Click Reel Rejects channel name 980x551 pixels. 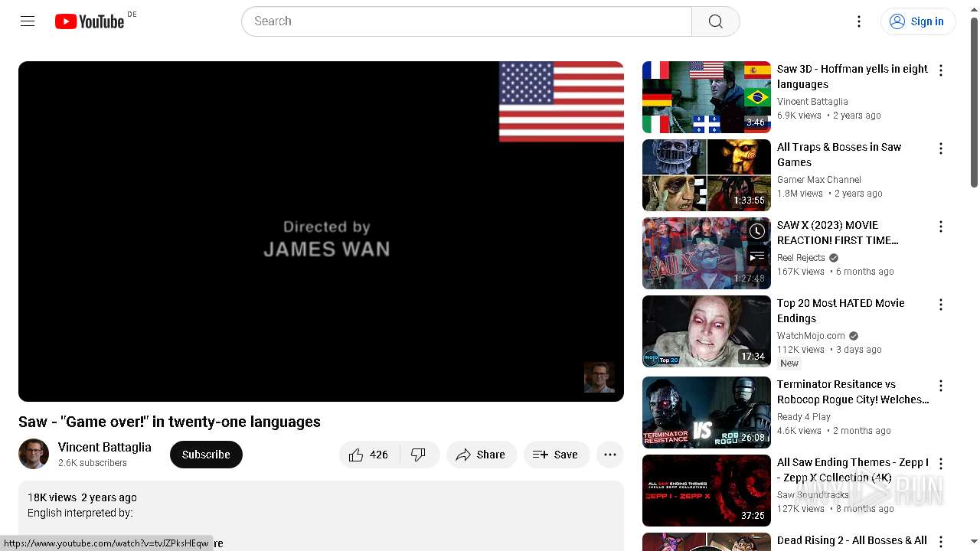[801, 258]
